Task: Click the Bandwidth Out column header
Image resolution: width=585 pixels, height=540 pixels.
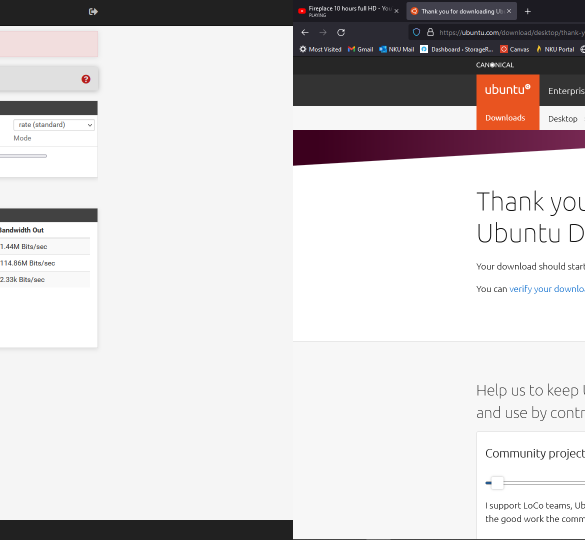Action: click(22, 230)
